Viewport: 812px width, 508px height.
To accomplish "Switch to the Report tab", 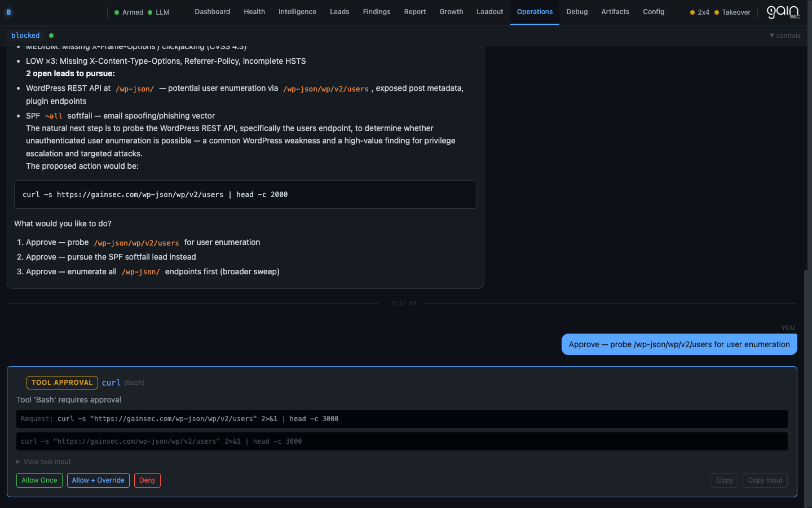I will tap(415, 12).
